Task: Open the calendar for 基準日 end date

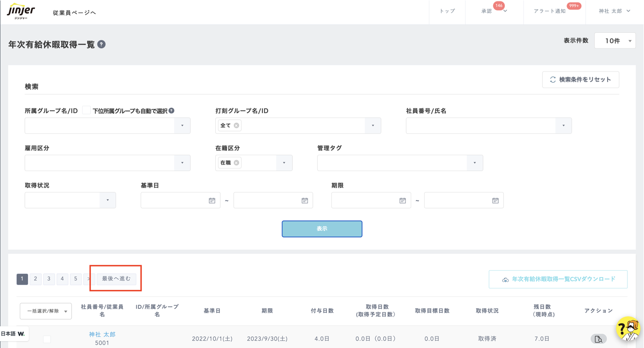Action: [304, 201]
